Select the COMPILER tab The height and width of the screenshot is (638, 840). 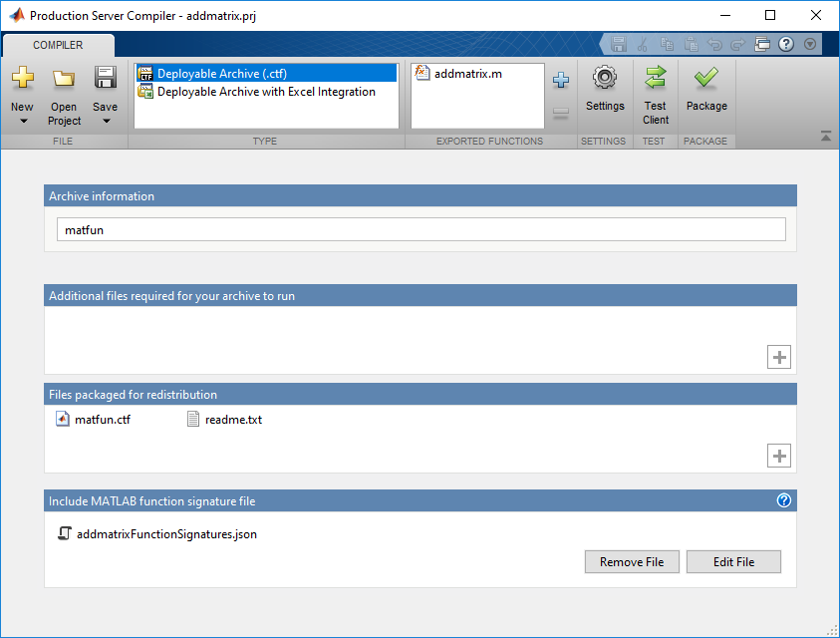[57, 45]
